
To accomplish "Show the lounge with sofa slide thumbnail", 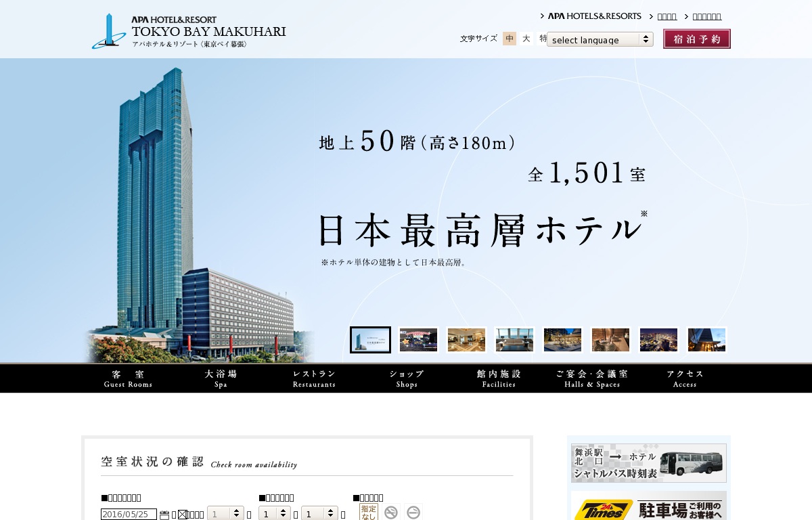I will point(514,340).
